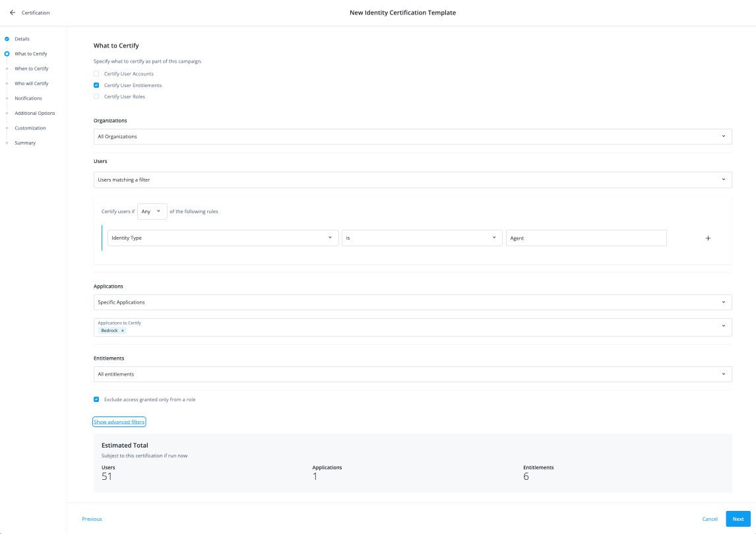This screenshot has width=756, height=534.
Task: Go to the When to Certify step
Action: [x=32, y=69]
